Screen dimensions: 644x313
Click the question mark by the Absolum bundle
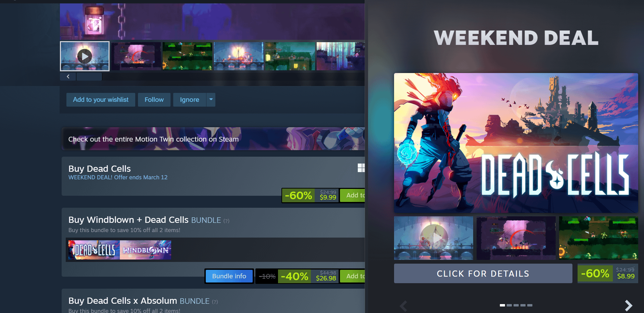click(x=215, y=302)
